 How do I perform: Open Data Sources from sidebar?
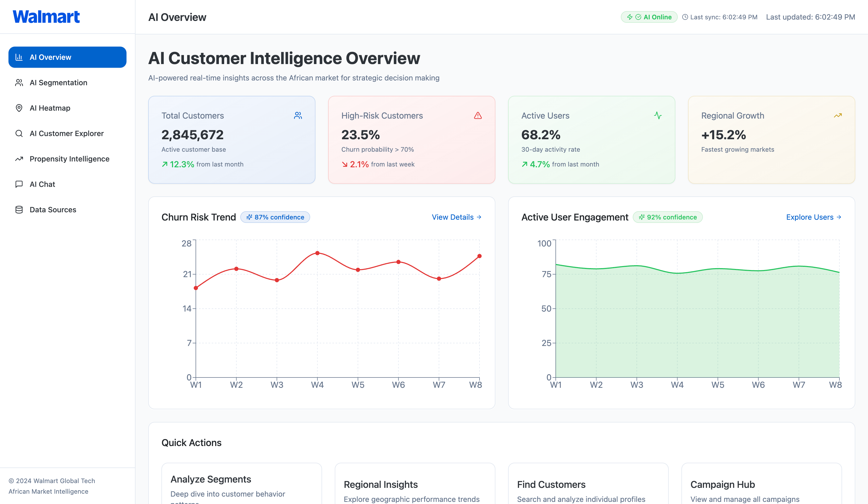67,210
